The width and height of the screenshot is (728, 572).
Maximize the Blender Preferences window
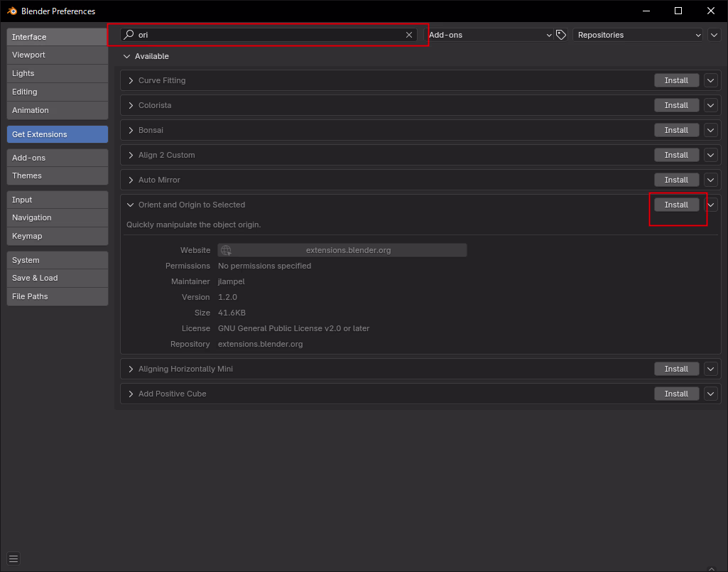(678, 11)
